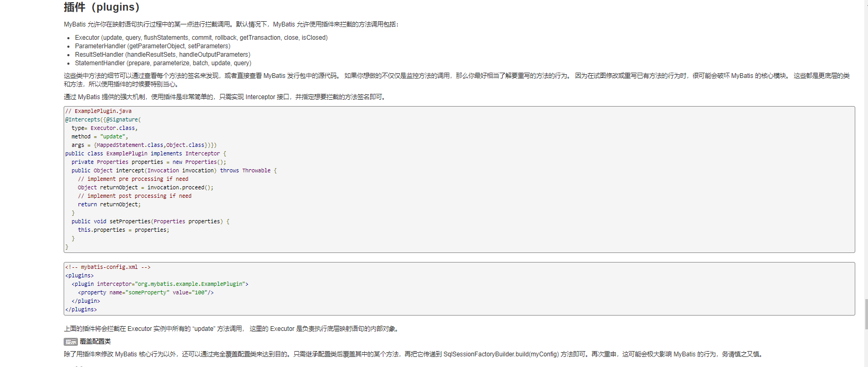Click the ParameterHandler bullet list item
This screenshot has width=868, height=367.
pos(153,46)
